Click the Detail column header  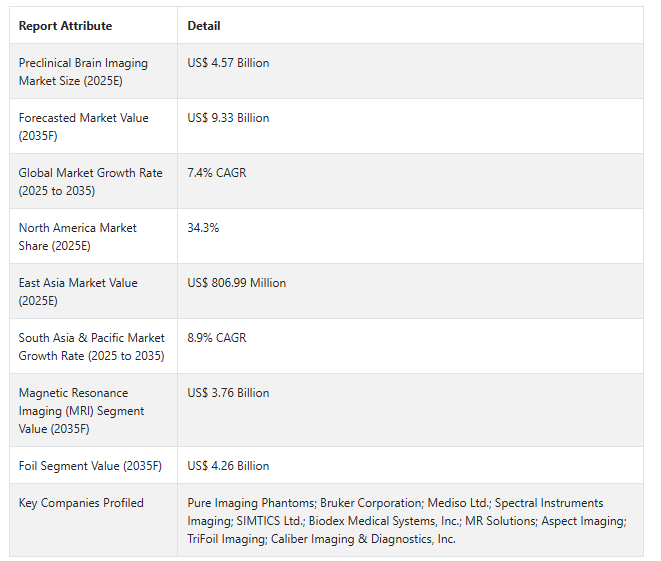(x=204, y=26)
